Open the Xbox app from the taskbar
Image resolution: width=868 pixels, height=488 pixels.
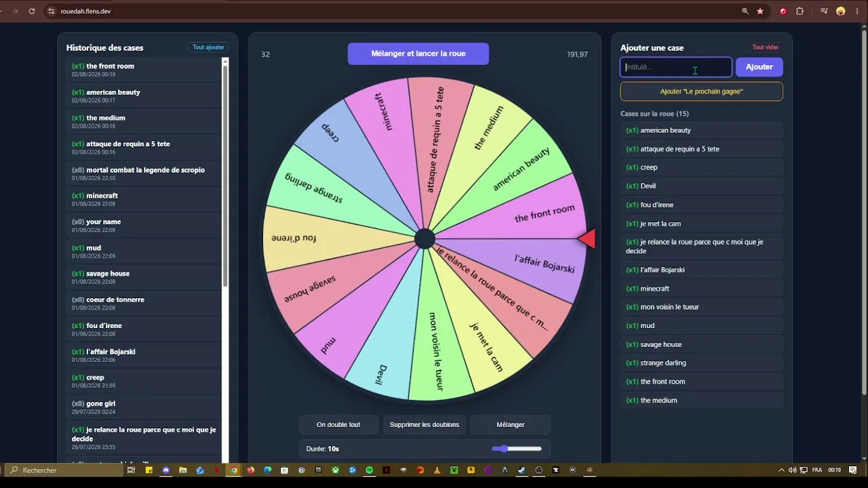point(335,470)
